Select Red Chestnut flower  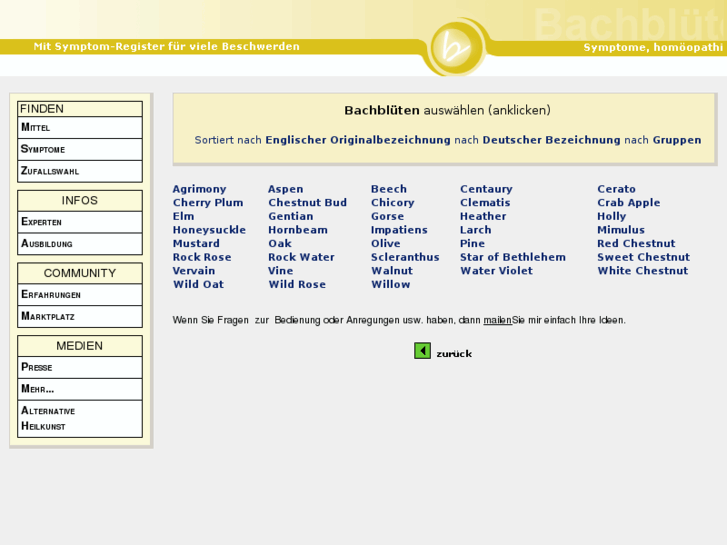click(x=636, y=244)
